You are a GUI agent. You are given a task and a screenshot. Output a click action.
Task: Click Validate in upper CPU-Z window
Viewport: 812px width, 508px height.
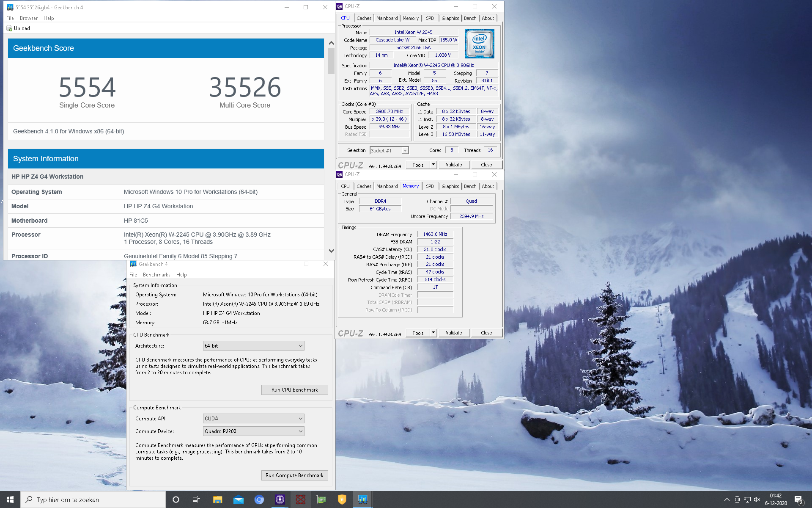[454, 165]
